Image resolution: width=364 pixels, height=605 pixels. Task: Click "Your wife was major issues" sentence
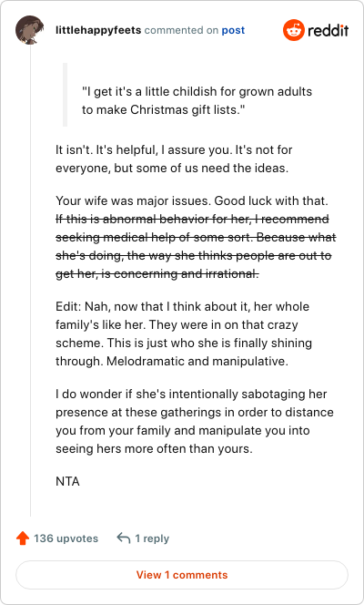point(192,201)
